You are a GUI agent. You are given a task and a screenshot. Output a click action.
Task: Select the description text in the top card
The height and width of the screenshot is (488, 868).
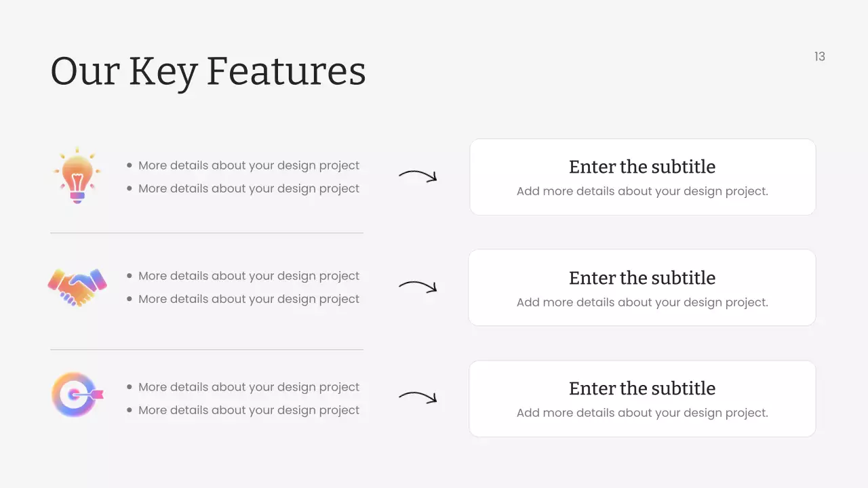coord(642,191)
